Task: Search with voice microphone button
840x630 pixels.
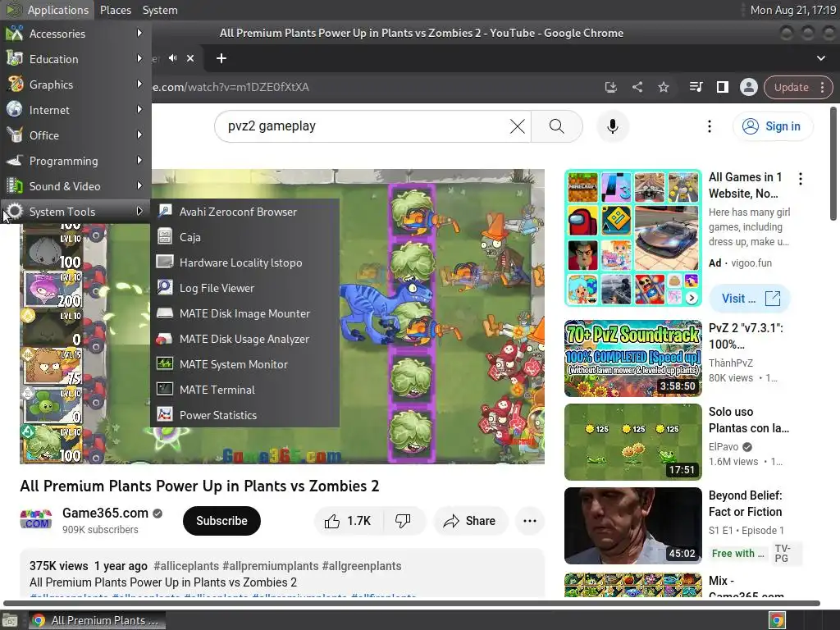Action: click(x=612, y=126)
